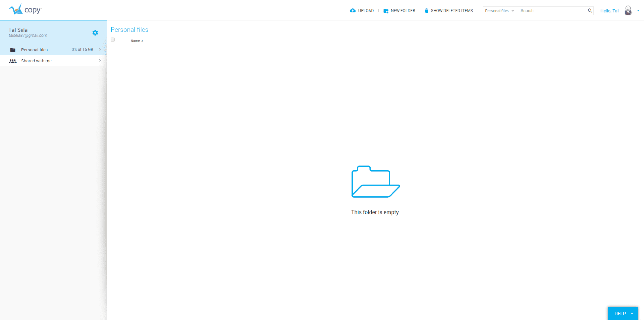The image size is (644, 320).
Task: Sort by the Name column header
Action: coord(137,41)
